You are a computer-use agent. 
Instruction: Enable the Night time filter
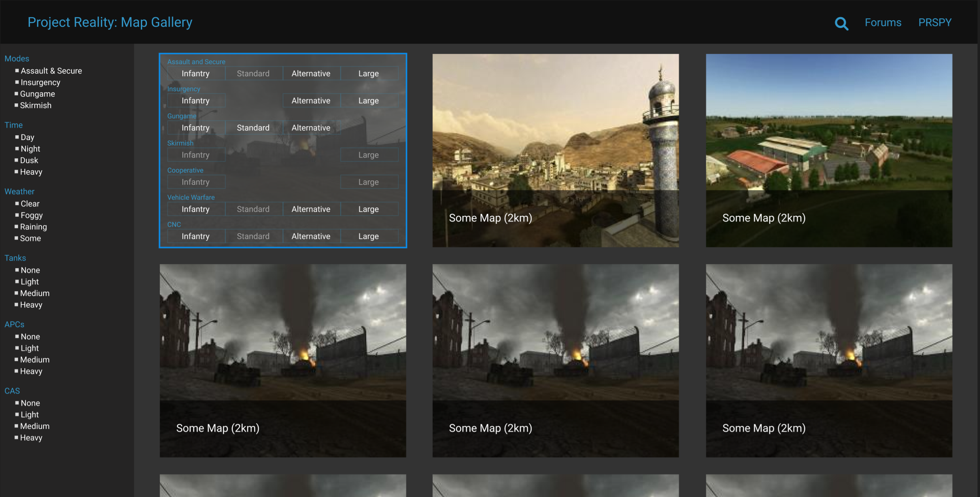pos(30,149)
